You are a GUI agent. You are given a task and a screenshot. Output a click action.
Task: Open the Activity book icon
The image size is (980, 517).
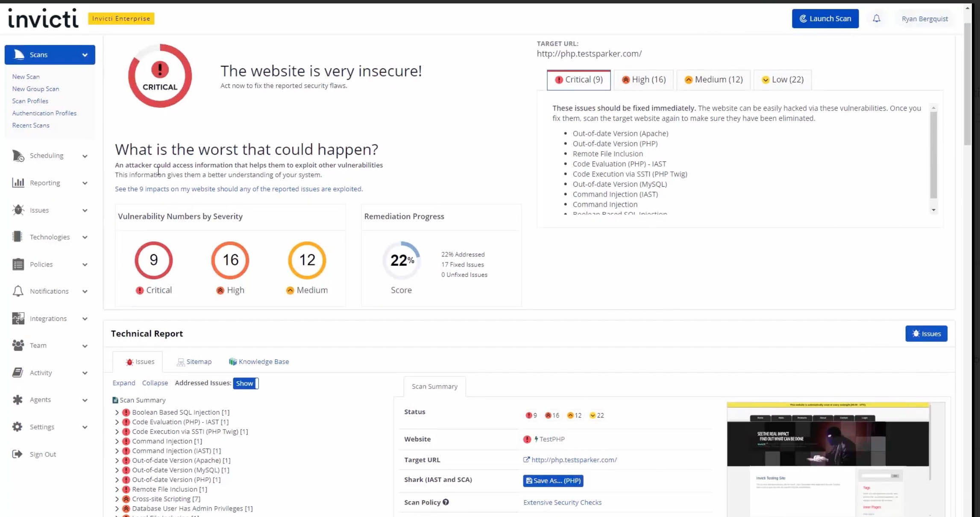(18, 373)
